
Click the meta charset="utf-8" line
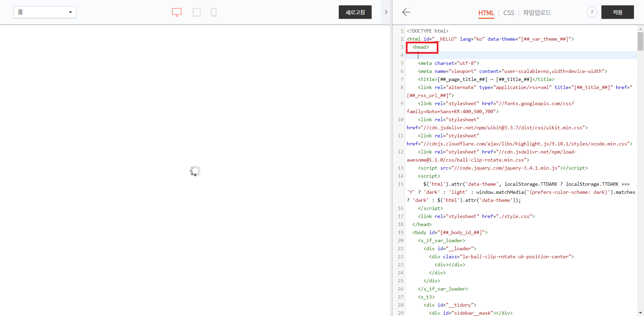pyautogui.click(x=448, y=63)
